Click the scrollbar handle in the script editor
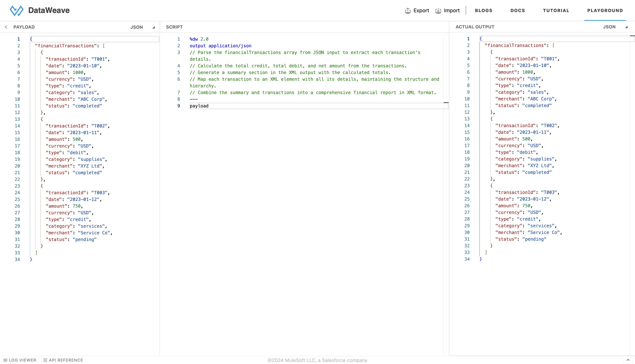This screenshot has height=364, width=635. point(446,102)
